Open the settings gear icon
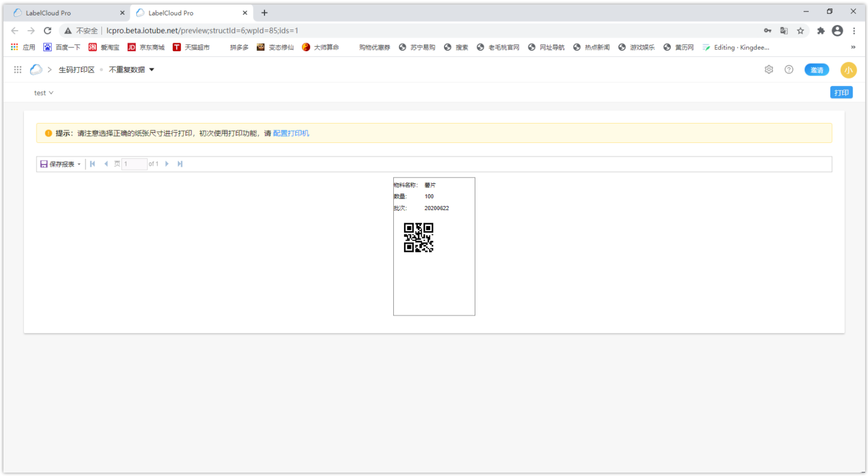 769,69
